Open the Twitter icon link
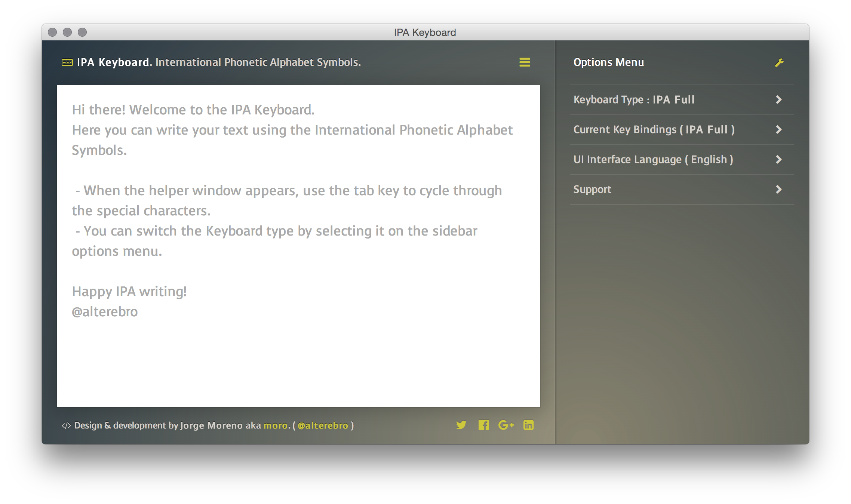Image resolution: width=851 pixels, height=504 pixels. [x=461, y=425]
